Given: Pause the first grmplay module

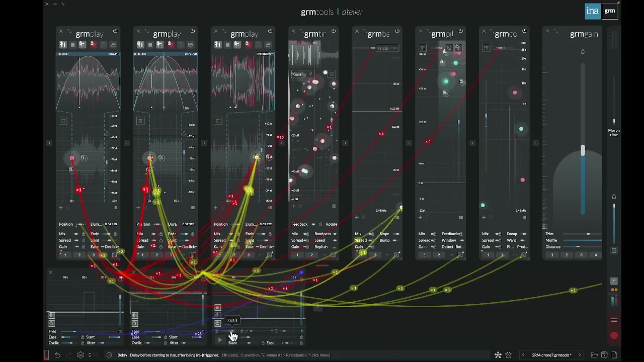Looking at the screenshot, I should point(63,45).
